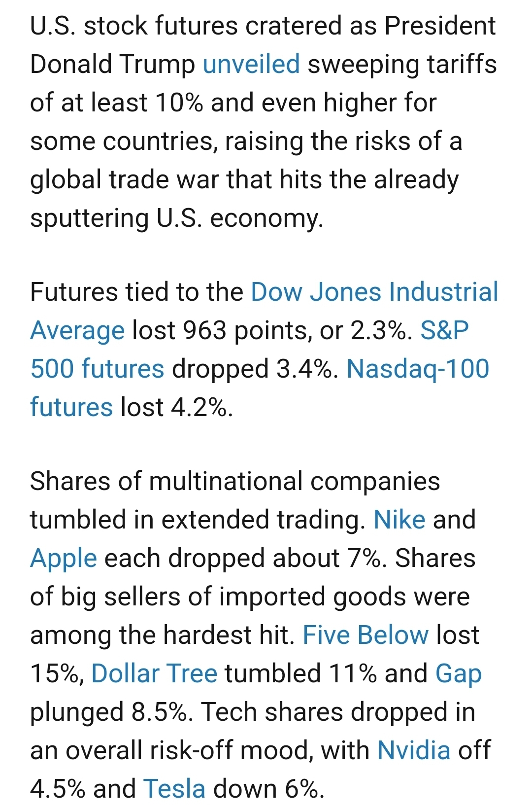Open the Nasdaq-100 futures link
The width and height of the screenshot is (532, 810).
tap(418, 369)
